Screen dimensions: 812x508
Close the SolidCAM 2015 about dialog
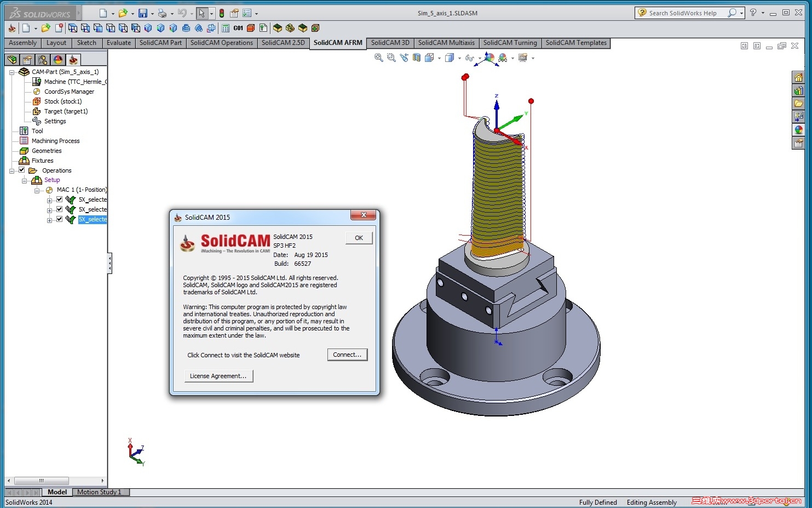coord(363,215)
